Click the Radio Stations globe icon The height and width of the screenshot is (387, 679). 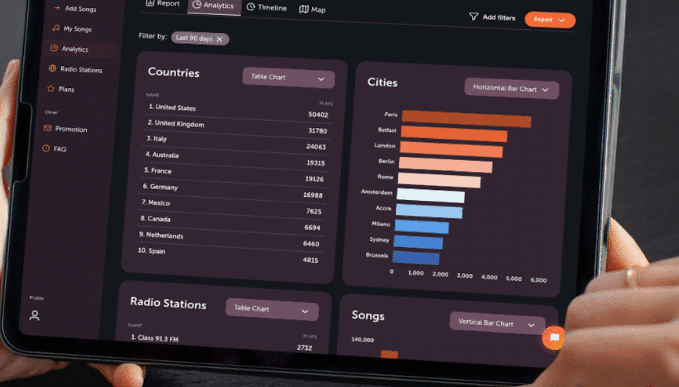pyautogui.click(x=52, y=68)
